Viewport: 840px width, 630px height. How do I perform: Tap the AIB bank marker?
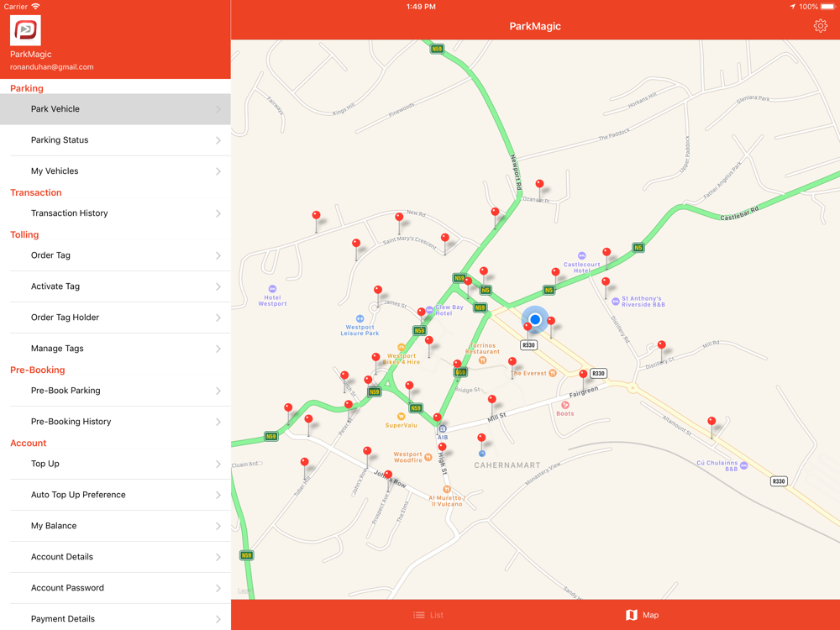[x=443, y=428]
